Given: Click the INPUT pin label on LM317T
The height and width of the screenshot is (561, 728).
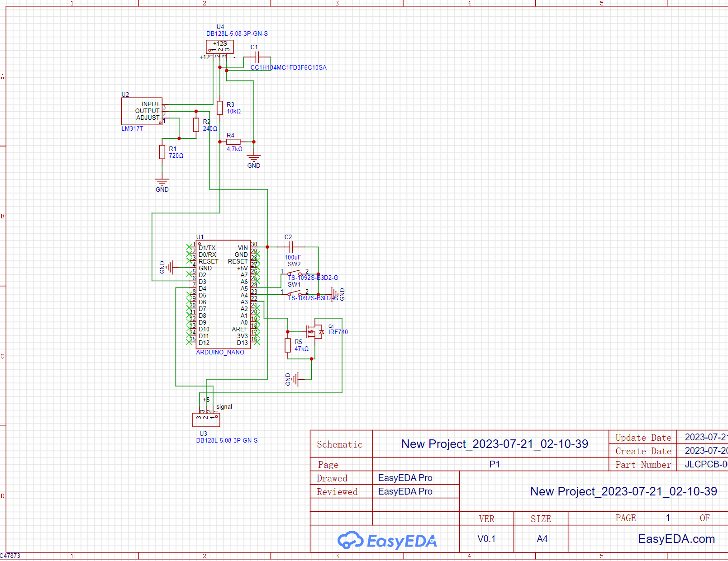Looking at the screenshot, I should [150, 104].
